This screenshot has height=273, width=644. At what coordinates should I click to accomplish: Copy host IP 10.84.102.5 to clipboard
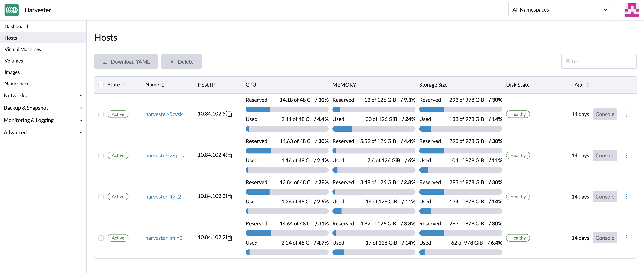click(x=229, y=114)
